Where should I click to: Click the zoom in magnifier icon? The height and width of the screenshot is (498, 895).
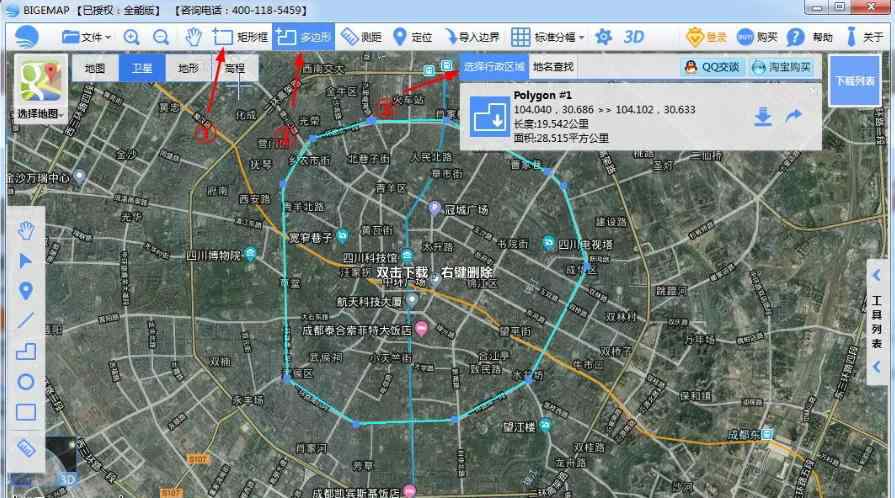(132, 38)
